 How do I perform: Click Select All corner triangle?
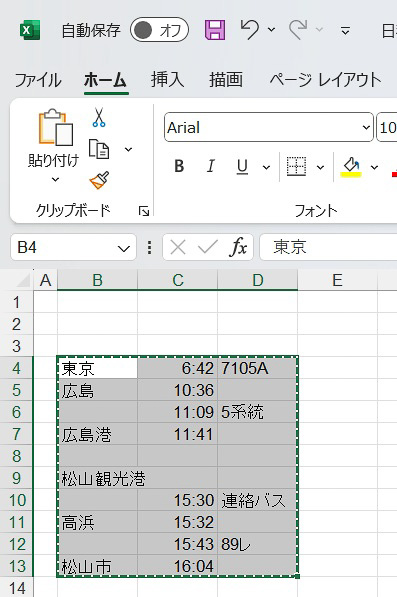23,281
